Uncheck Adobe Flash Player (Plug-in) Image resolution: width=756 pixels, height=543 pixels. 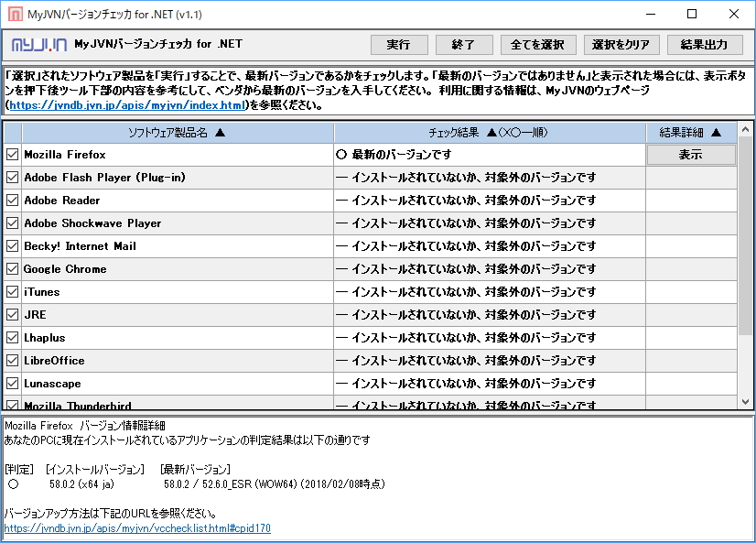point(12,177)
